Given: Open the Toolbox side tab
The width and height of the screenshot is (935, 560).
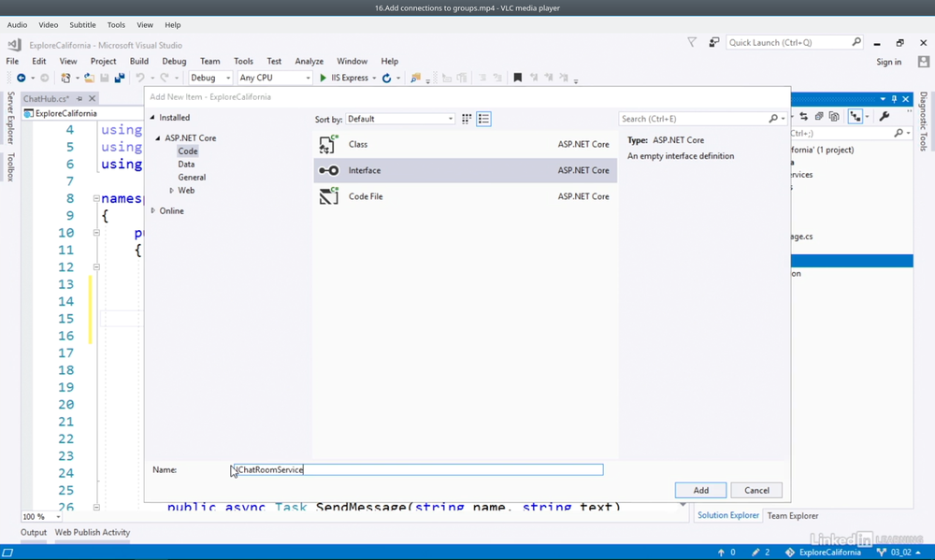Looking at the screenshot, I should tap(10, 167).
